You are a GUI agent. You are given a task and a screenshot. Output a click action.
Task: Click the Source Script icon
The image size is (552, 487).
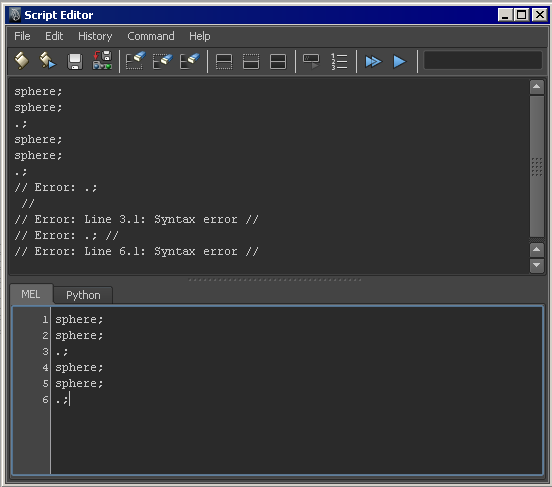[x=48, y=61]
